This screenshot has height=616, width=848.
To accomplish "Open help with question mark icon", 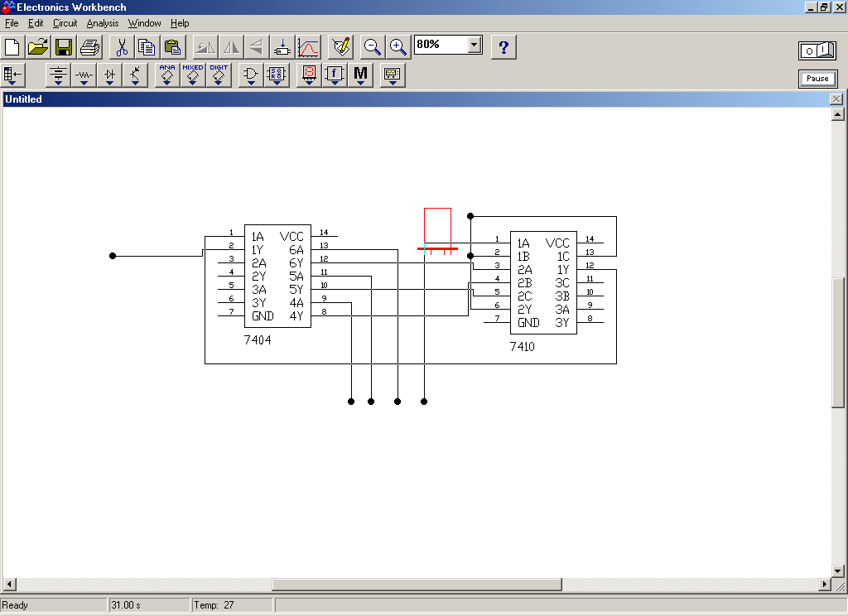I will point(503,47).
